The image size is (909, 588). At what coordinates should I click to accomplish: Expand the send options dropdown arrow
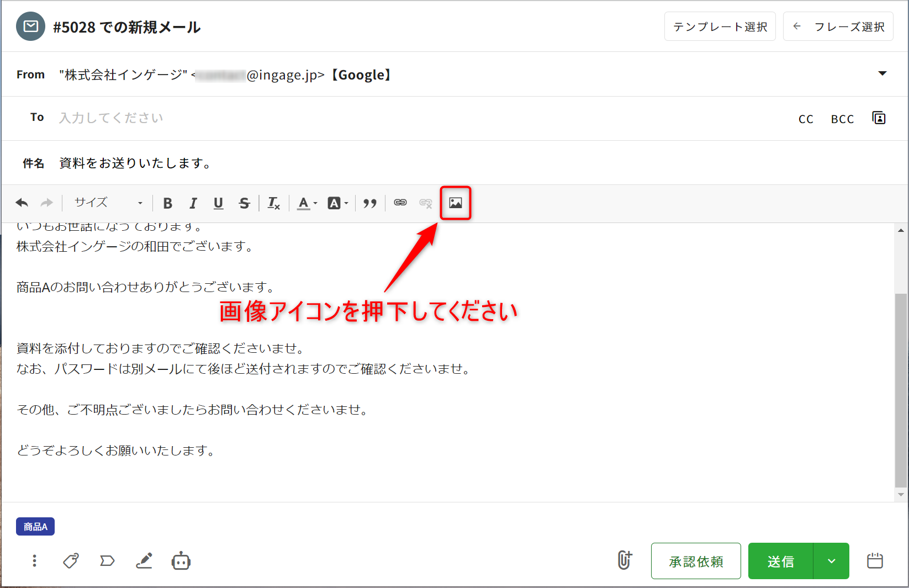[x=831, y=561]
